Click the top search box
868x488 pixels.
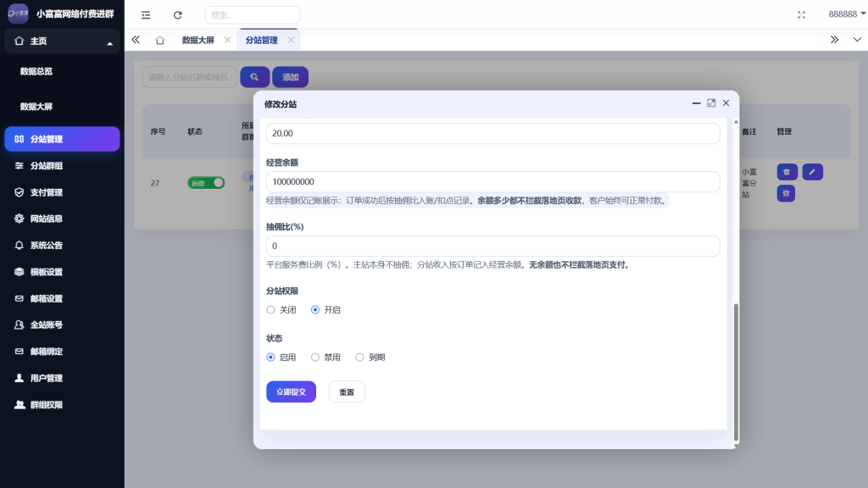[253, 15]
